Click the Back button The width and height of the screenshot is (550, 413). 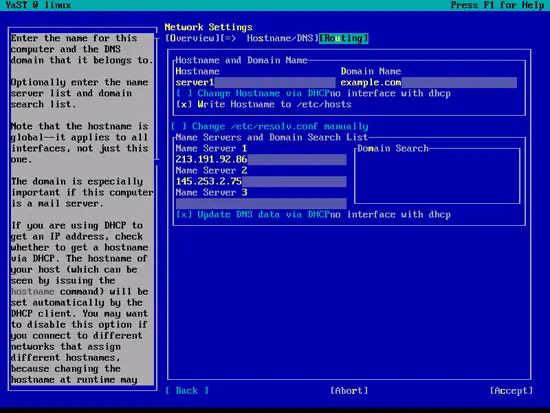(x=187, y=391)
